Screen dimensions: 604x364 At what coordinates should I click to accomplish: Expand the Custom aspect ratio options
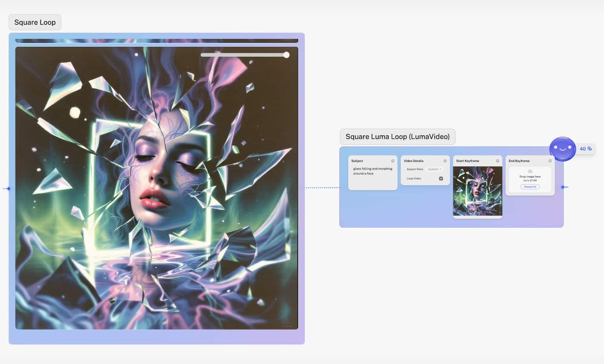(x=434, y=169)
